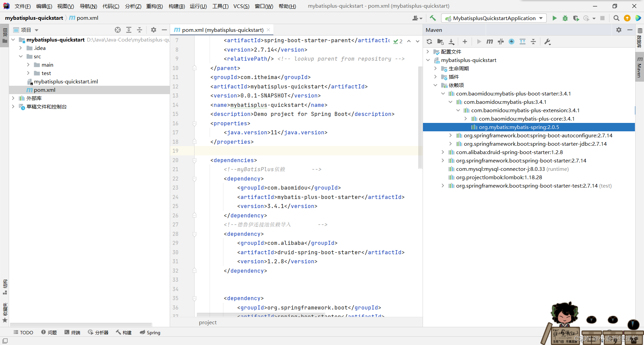Screen dimensions: 644x345
Task: Click Select Opened File target icon
Action: pyautogui.click(x=118, y=30)
